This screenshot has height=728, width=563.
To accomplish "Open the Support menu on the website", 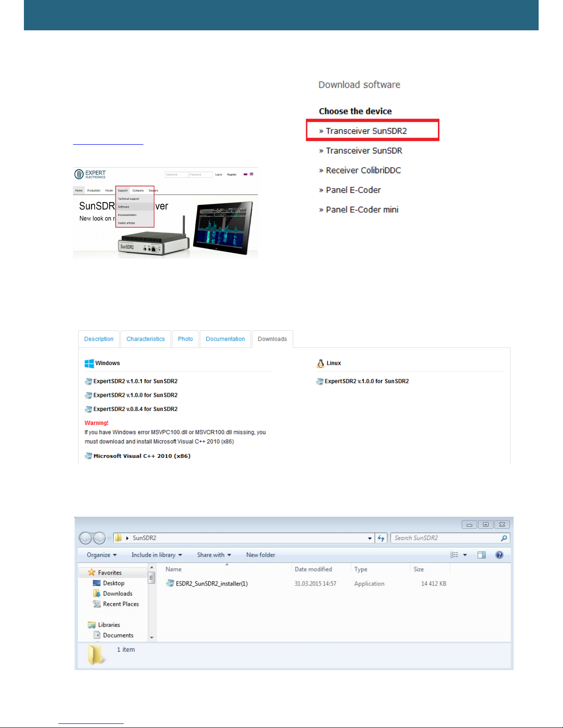I will tap(123, 190).
